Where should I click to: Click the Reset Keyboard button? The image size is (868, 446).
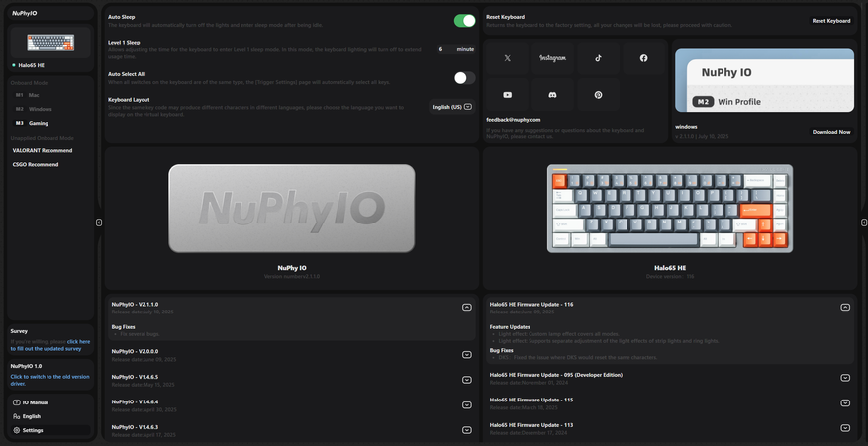tap(831, 21)
